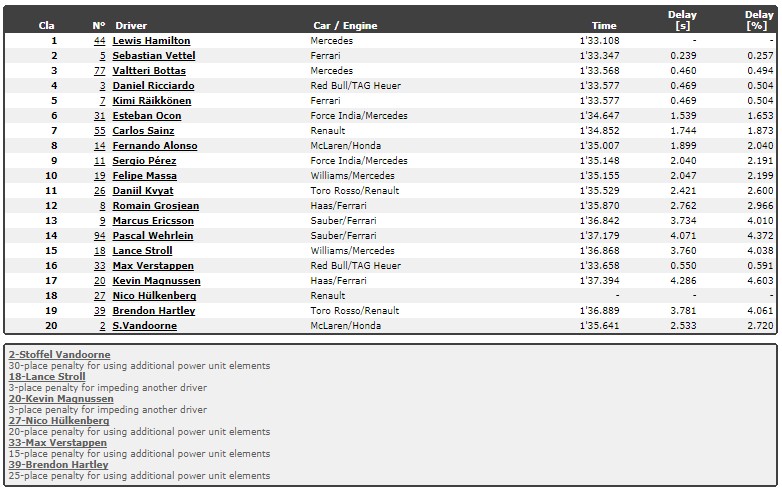
Task: Click Max Verstappen table row link
Action: pos(153,266)
